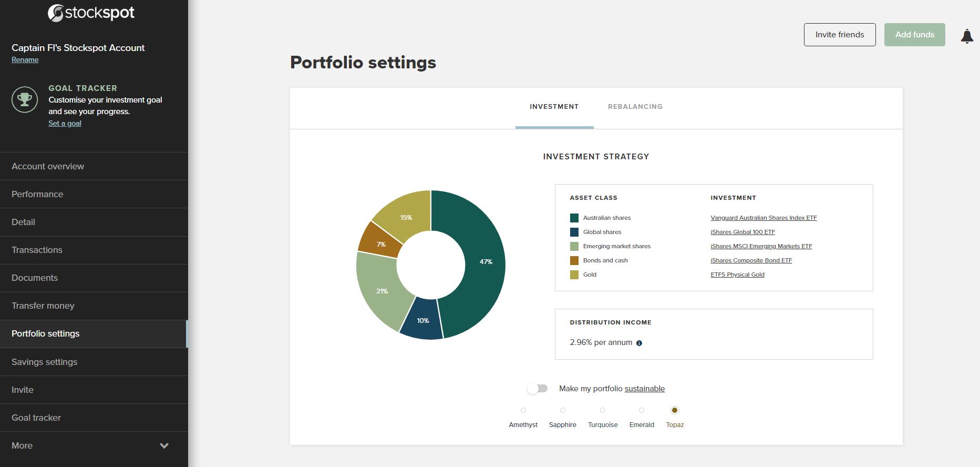Click the Invite friends button

click(x=839, y=34)
